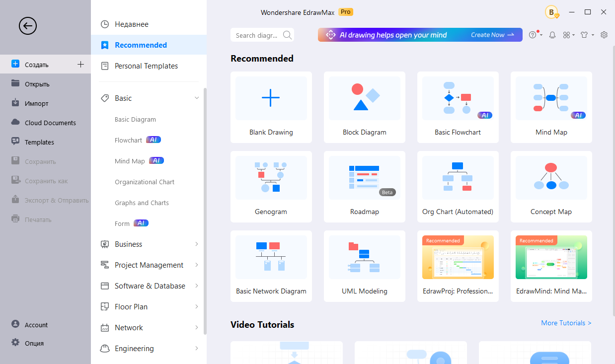The image size is (615, 364).
Task: Click the plus icon beside Создать
Action: coord(81,64)
